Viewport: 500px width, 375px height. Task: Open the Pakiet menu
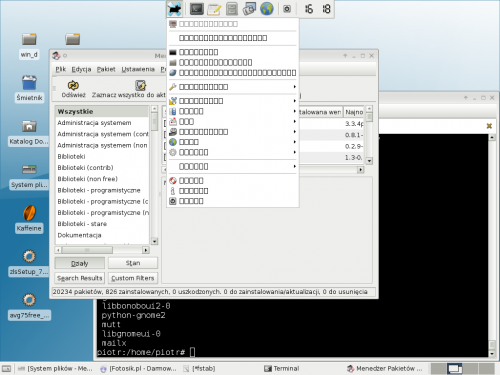click(106, 69)
